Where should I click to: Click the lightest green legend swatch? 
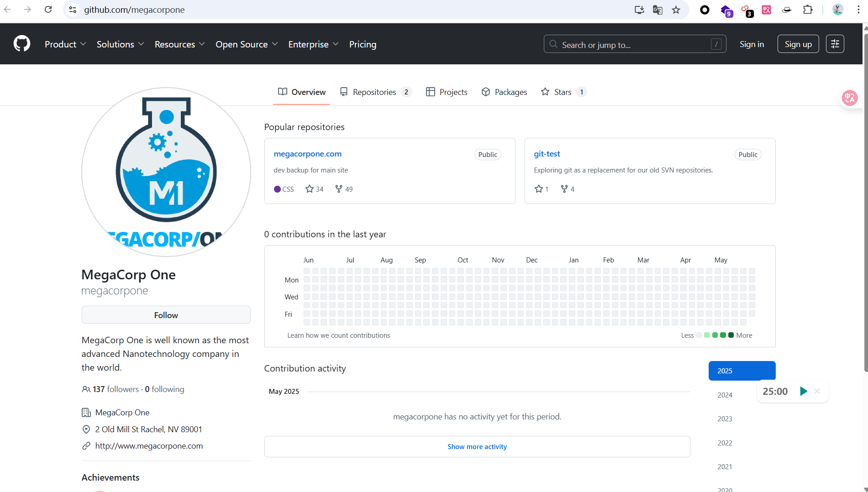point(707,335)
